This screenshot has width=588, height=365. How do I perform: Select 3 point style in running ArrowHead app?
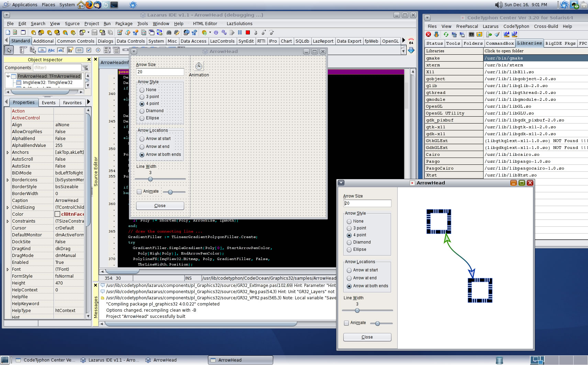tap(356, 228)
